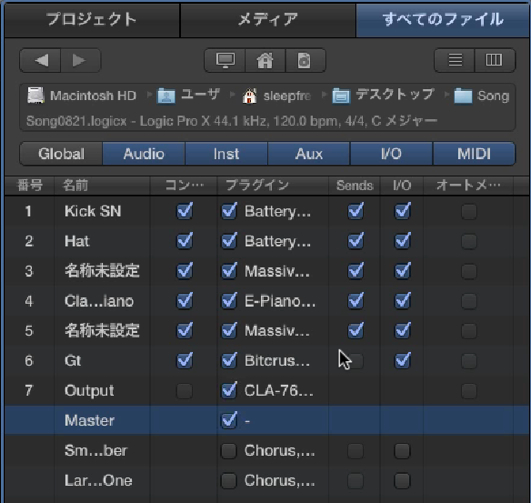
Task: Toggle the Global filter button
Action: pyautogui.click(x=61, y=154)
